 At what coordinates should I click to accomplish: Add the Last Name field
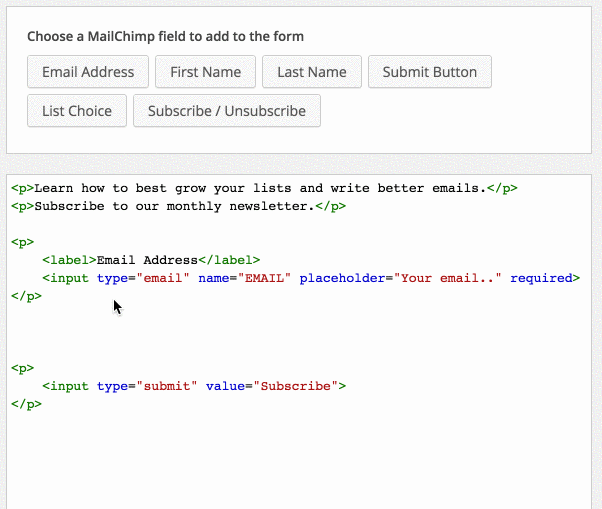[x=312, y=72]
